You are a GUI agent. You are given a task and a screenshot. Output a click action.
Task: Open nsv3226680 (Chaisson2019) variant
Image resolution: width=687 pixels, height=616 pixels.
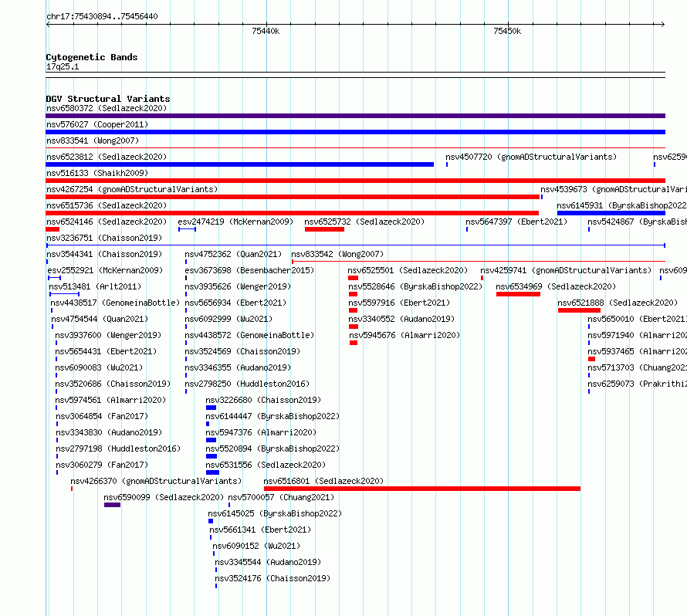point(263,400)
